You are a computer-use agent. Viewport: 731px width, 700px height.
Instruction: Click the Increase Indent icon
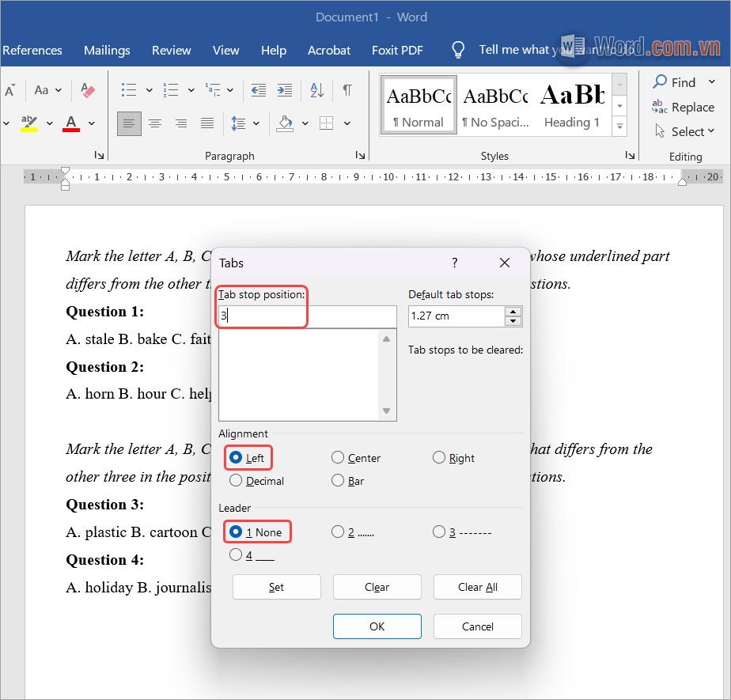284,90
